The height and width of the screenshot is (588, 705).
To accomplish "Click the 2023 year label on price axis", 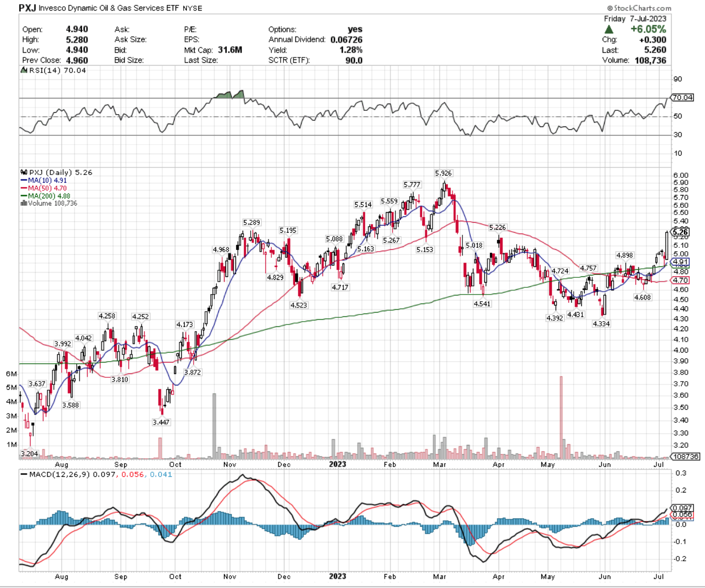I will click(337, 464).
